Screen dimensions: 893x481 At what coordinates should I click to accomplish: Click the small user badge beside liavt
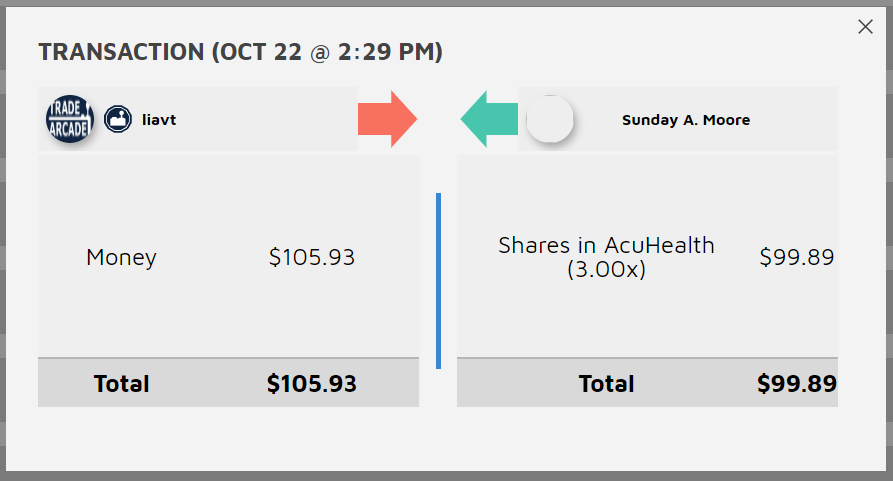coord(118,120)
